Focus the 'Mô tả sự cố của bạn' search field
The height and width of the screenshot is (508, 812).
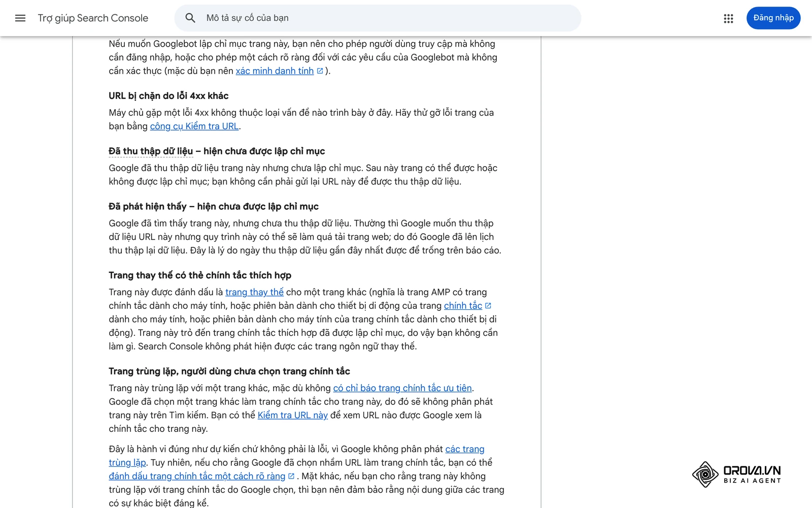(378, 18)
